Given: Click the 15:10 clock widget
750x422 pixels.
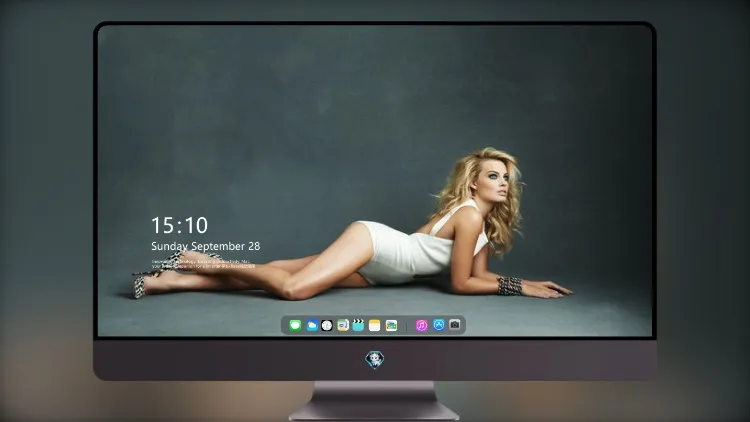Looking at the screenshot, I should [x=179, y=225].
